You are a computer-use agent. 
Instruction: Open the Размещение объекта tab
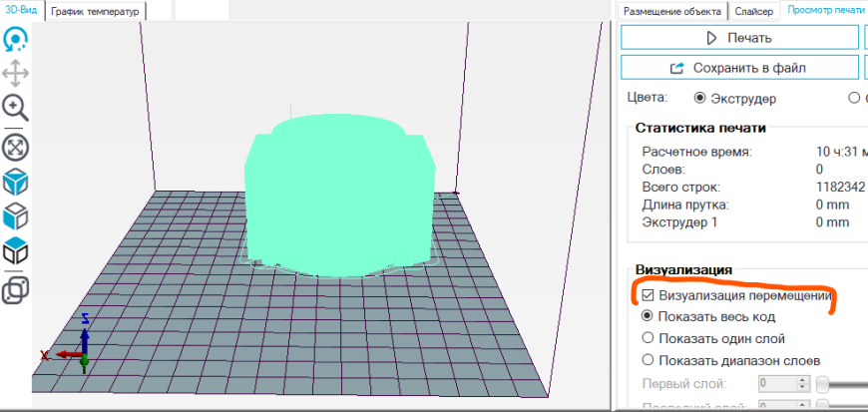click(x=672, y=12)
